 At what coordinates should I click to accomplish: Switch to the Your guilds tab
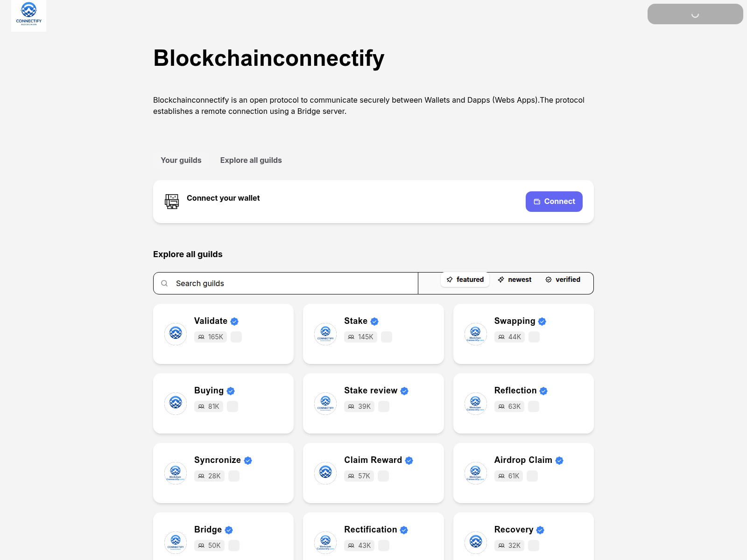(181, 160)
